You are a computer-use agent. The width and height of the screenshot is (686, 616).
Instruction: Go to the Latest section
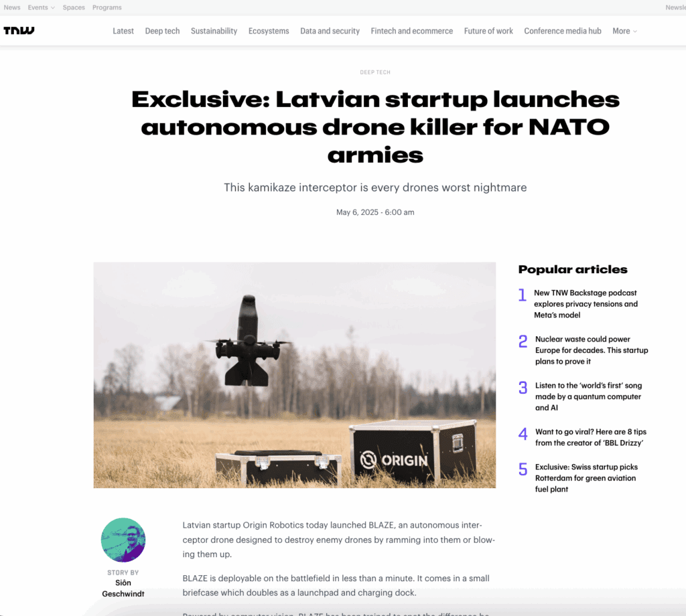point(123,31)
